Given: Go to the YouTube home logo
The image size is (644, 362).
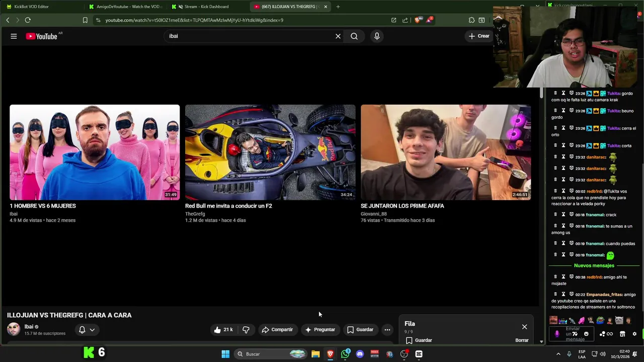Looking at the screenshot, I should (42, 36).
